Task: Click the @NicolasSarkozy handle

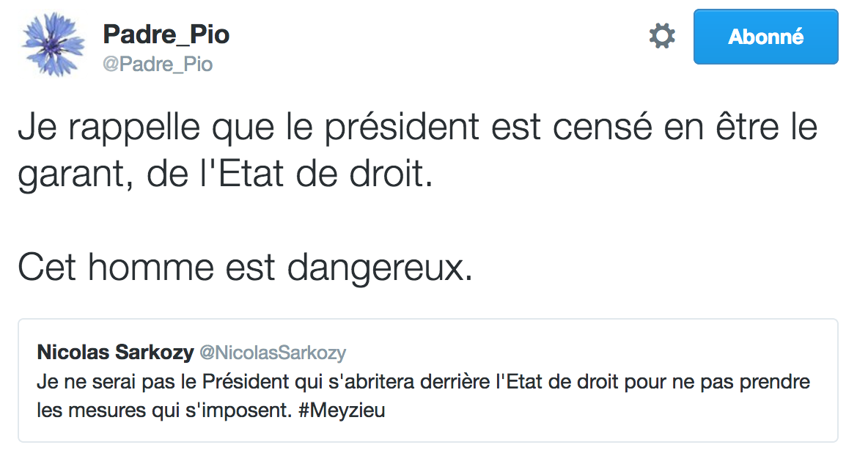Action: point(273,353)
